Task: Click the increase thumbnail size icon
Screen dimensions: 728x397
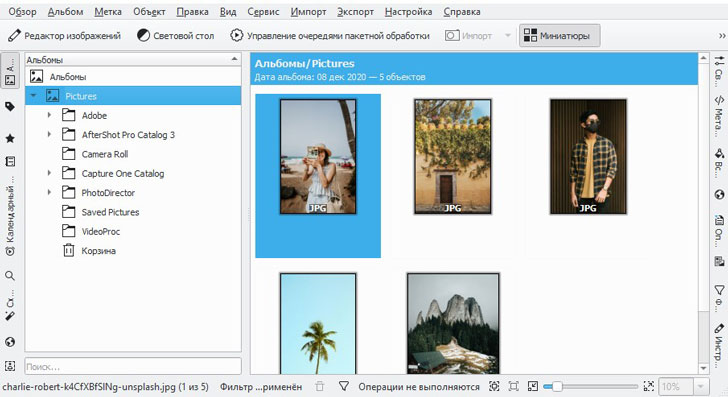Action: point(649,386)
